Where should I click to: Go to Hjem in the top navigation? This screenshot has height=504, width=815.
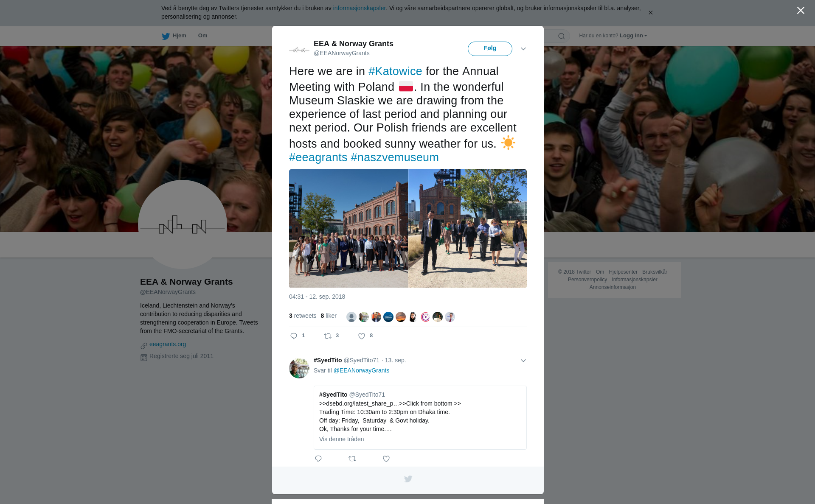coord(174,36)
